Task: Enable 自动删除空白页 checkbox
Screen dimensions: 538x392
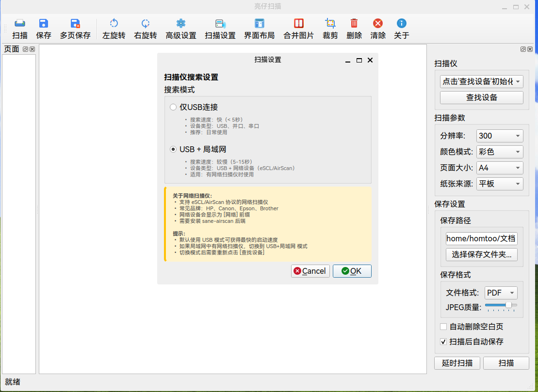Action: 443,327
